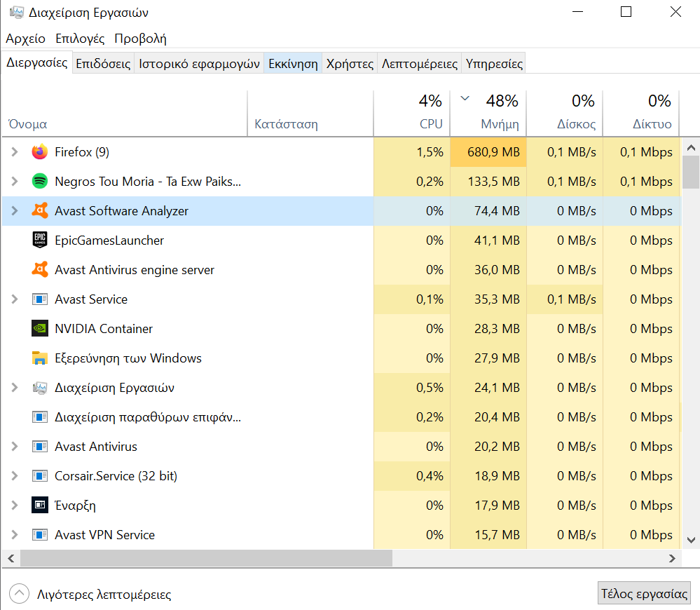Click the Avast VPN Service icon
The image size is (700, 610).
[40, 535]
